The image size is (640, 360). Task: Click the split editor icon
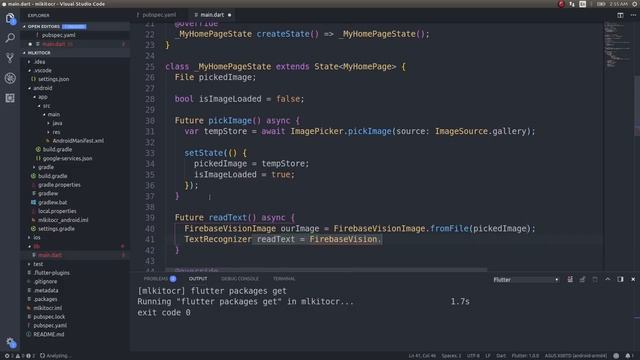[x=620, y=15]
